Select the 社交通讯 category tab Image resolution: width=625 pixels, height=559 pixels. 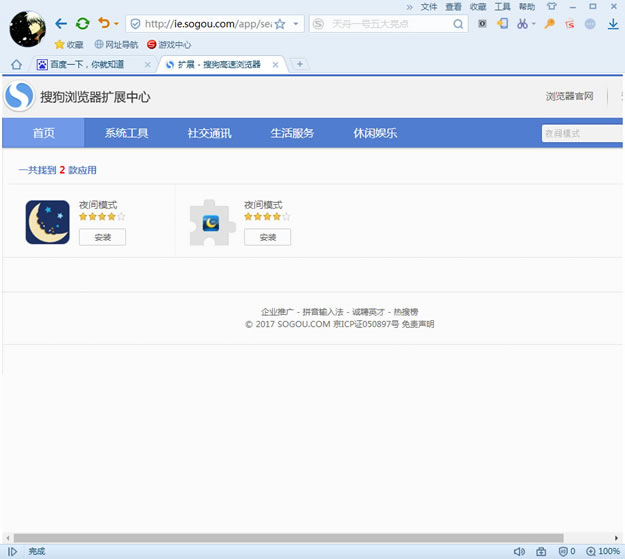(209, 133)
